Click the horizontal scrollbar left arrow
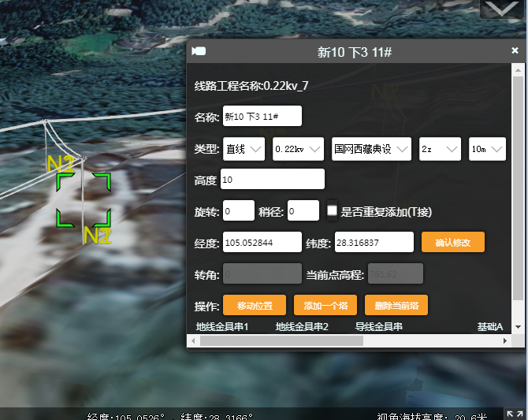The height and width of the screenshot is (420, 528). (x=193, y=341)
